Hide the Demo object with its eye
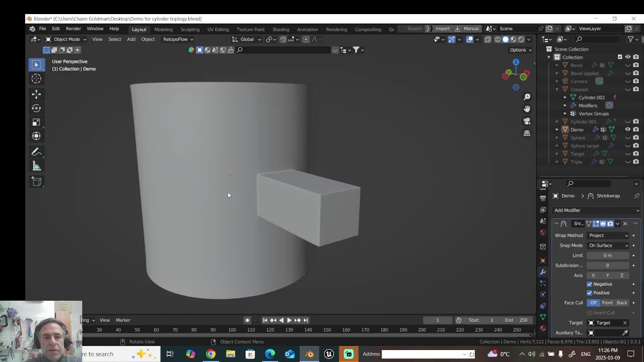The width and height of the screenshot is (644, 362). (x=627, y=130)
